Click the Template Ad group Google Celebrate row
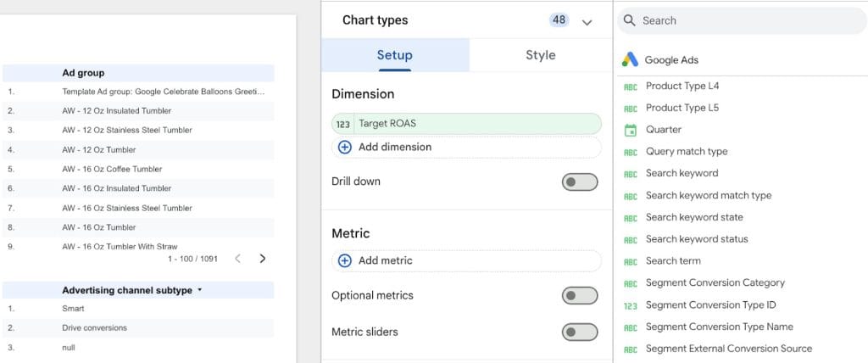 (138, 92)
